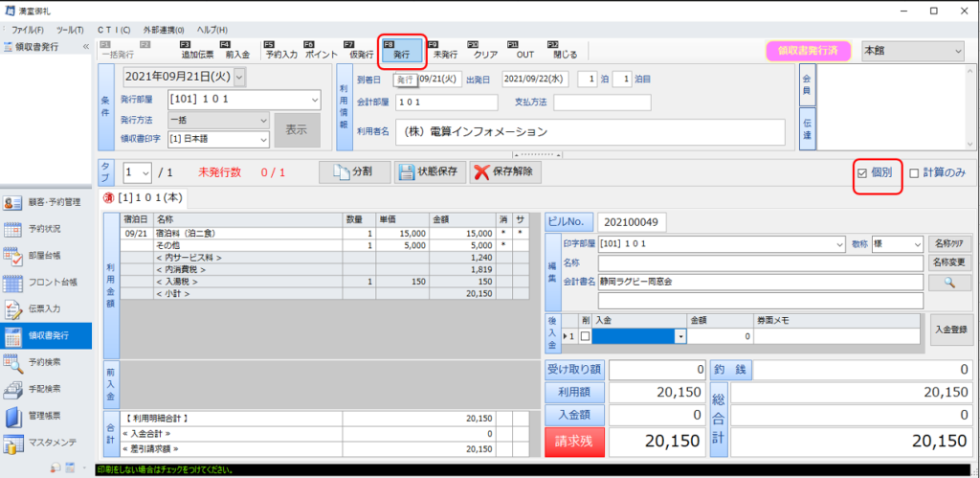980x478 pixels.
Task: Tick the 削 checkbox in payment row
Action: click(585, 337)
